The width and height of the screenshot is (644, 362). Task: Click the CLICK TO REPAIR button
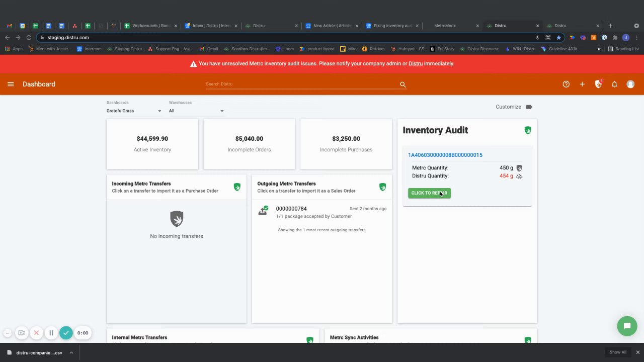tap(429, 193)
